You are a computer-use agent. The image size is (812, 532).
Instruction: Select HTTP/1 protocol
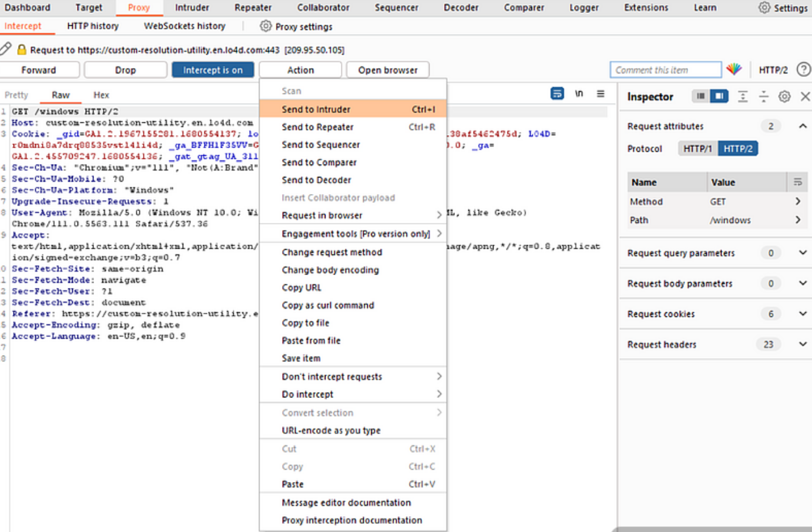tap(697, 149)
